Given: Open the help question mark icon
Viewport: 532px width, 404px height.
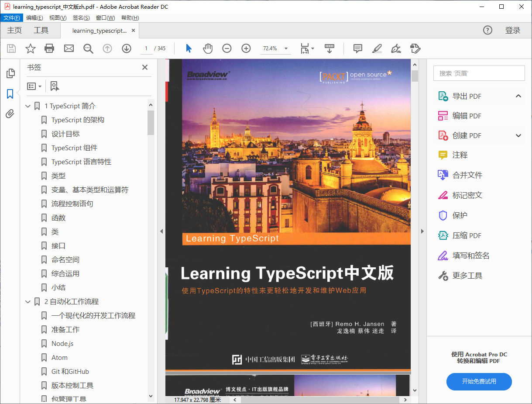Looking at the screenshot, I should click(487, 30).
